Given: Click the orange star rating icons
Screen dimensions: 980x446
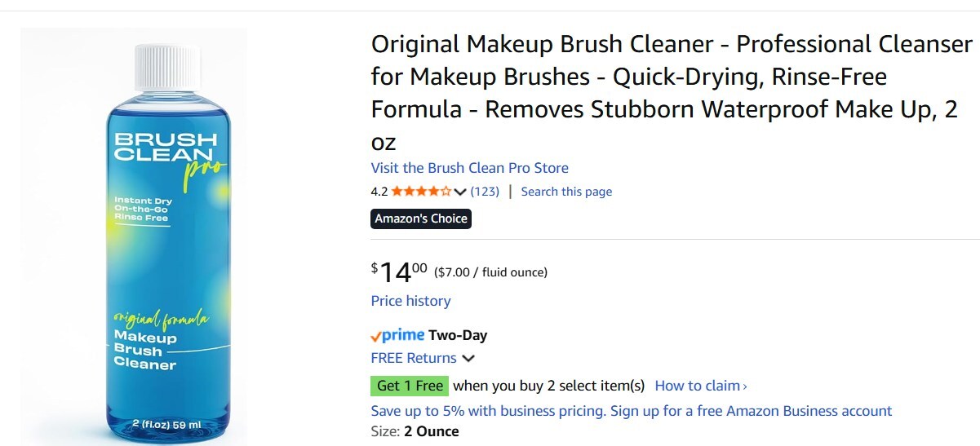Looking at the screenshot, I should (421, 192).
